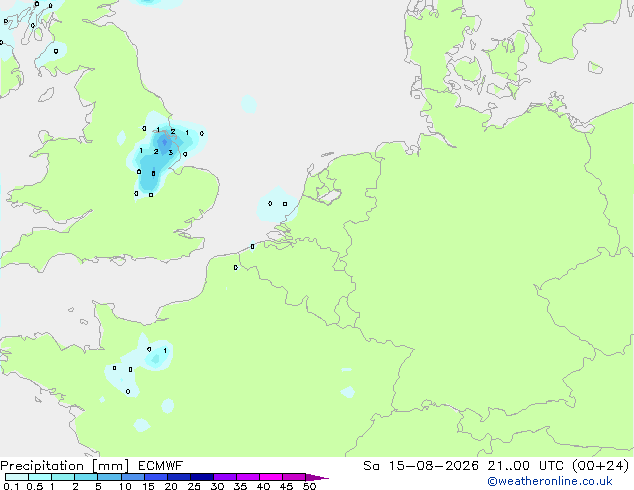Click the 2–5 mm legend swatch

[86, 477]
